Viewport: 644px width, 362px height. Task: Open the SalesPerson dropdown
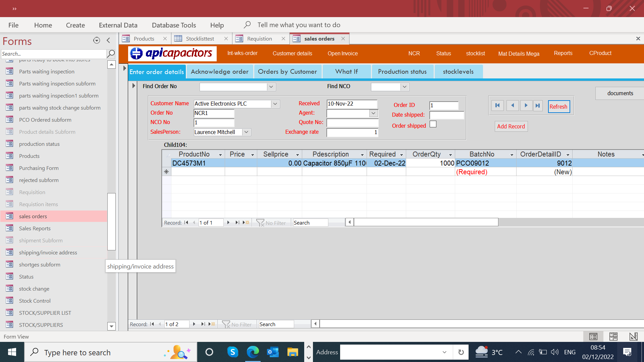(246, 132)
